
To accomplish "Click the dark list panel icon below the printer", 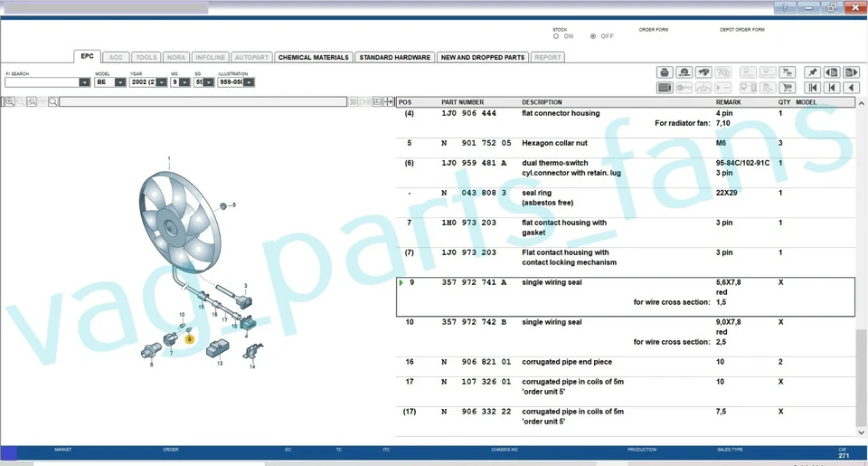I will 665,88.
